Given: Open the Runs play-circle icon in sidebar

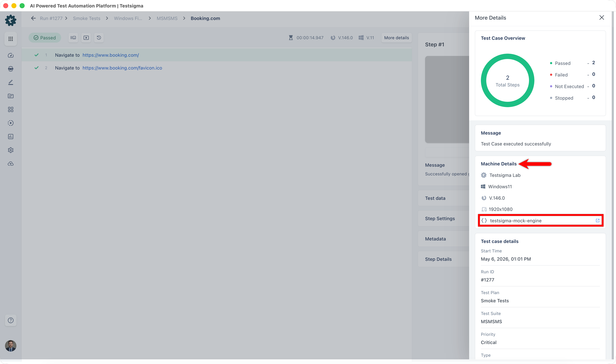Looking at the screenshot, I should click(x=11, y=123).
